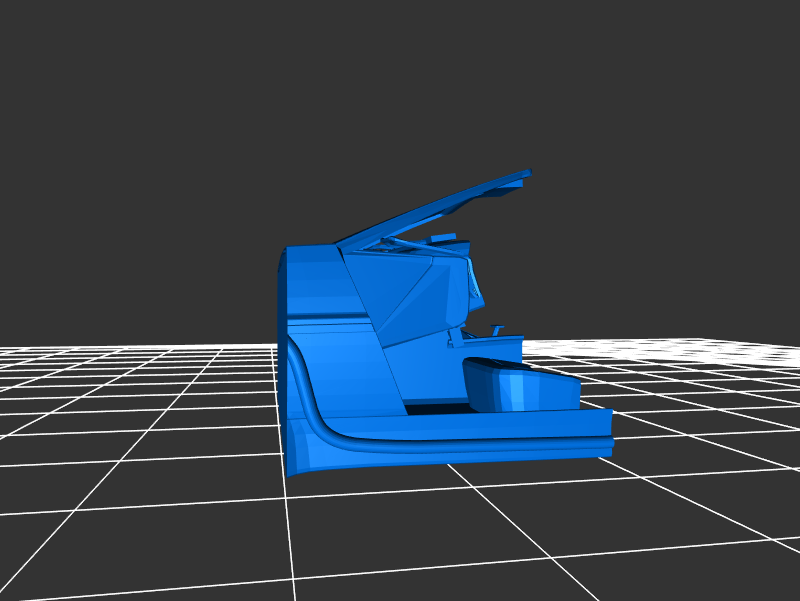This screenshot has width=800, height=601.
Task: Select the small block beneath the raised panel
Action: (443, 238)
